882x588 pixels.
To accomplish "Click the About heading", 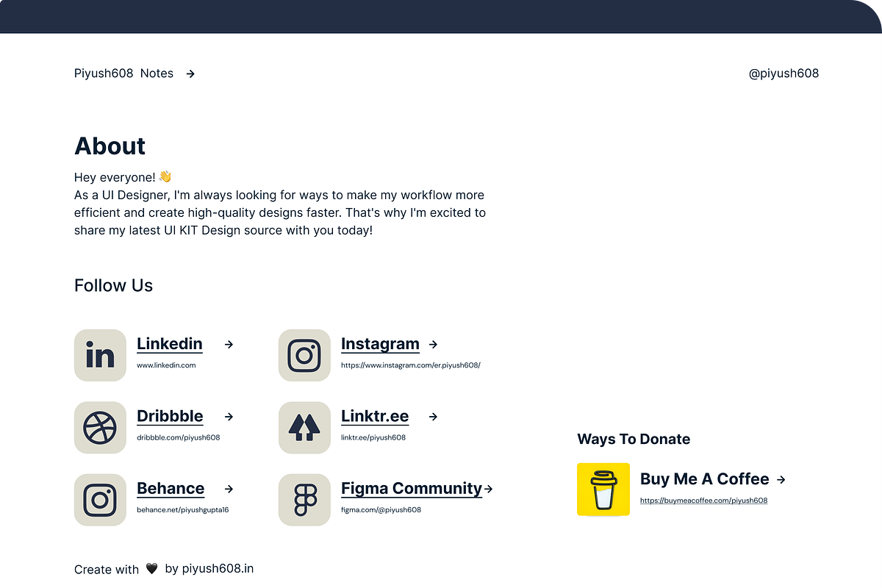I will click(x=110, y=146).
